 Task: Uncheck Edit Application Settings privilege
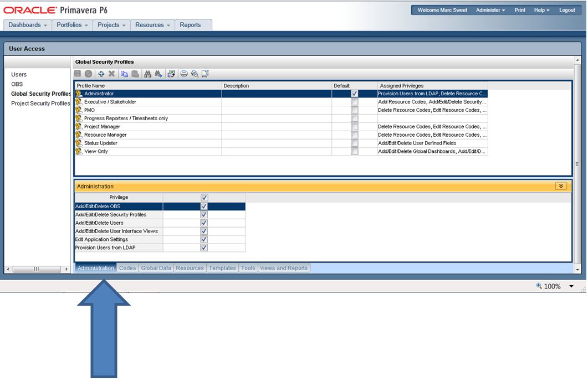pyautogui.click(x=204, y=239)
